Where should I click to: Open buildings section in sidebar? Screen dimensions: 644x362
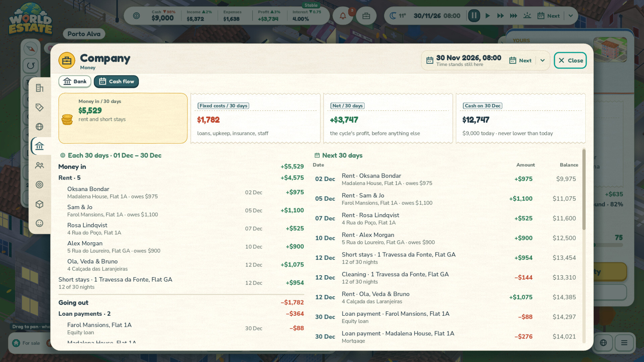coord(40,88)
